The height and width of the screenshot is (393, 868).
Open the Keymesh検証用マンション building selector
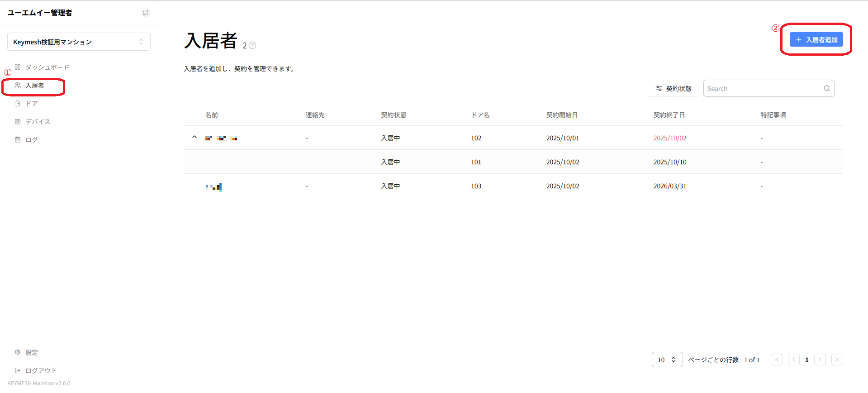pyautogui.click(x=79, y=42)
